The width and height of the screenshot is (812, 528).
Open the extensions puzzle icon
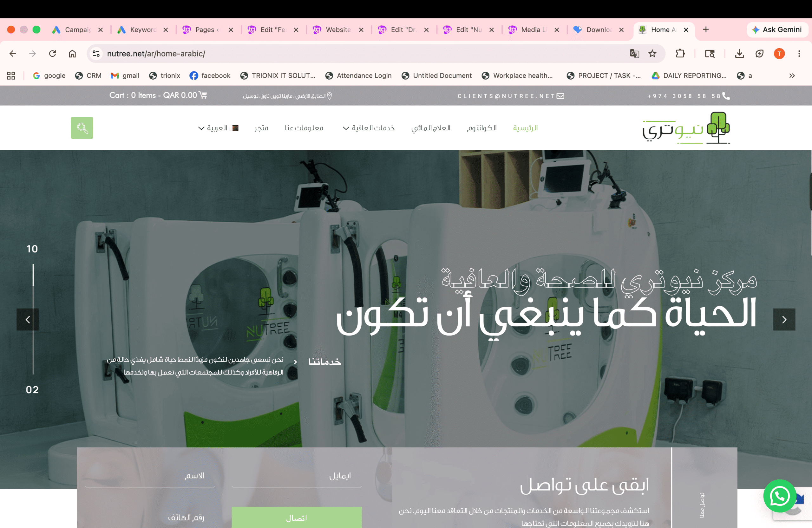680,54
